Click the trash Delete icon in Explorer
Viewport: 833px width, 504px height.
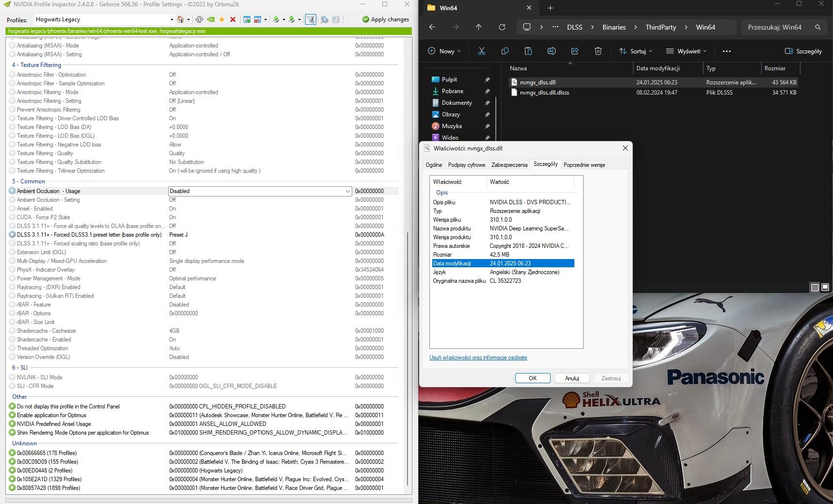click(598, 51)
